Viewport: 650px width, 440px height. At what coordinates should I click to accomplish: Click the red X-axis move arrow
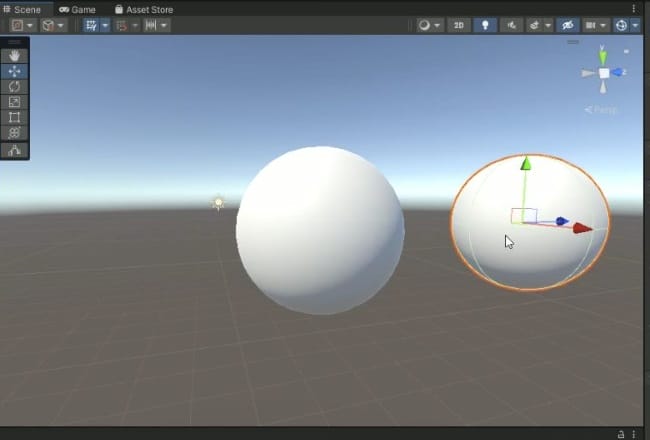click(582, 228)
